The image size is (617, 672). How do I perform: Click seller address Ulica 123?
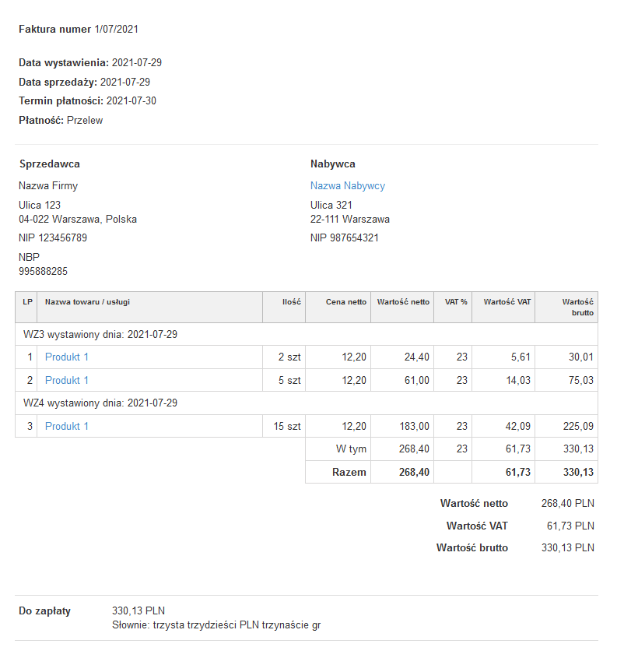point(40,205)
